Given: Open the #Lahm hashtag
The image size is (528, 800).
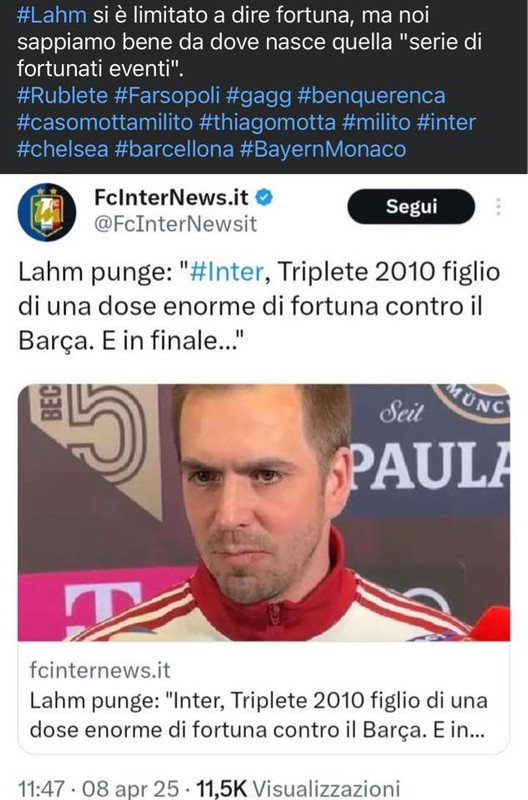Looking at the screenshot, I should (52, 15).
